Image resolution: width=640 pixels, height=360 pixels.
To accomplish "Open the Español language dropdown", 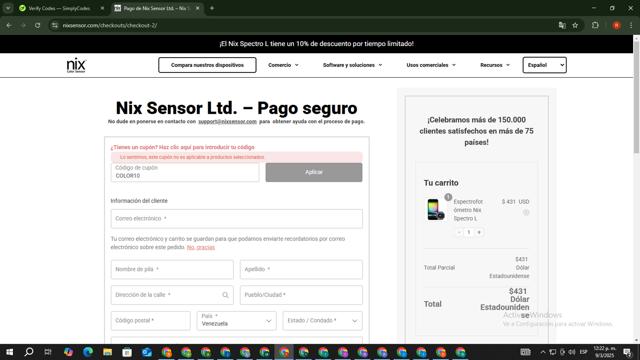I will tap(544, 65).
